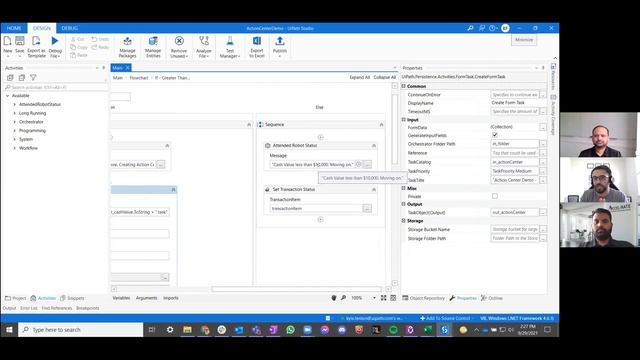This screenshot has width=640, height=360.
Task: Expand the Orchestrator activity group
Action: click(x=15, y=122)
